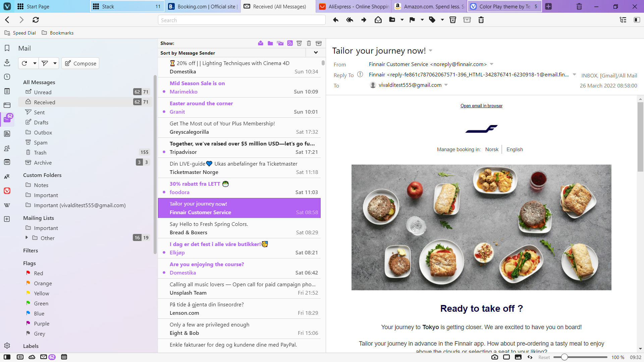
Task: Toggle images display icon in status bar
Action: [x=518, y=357]
